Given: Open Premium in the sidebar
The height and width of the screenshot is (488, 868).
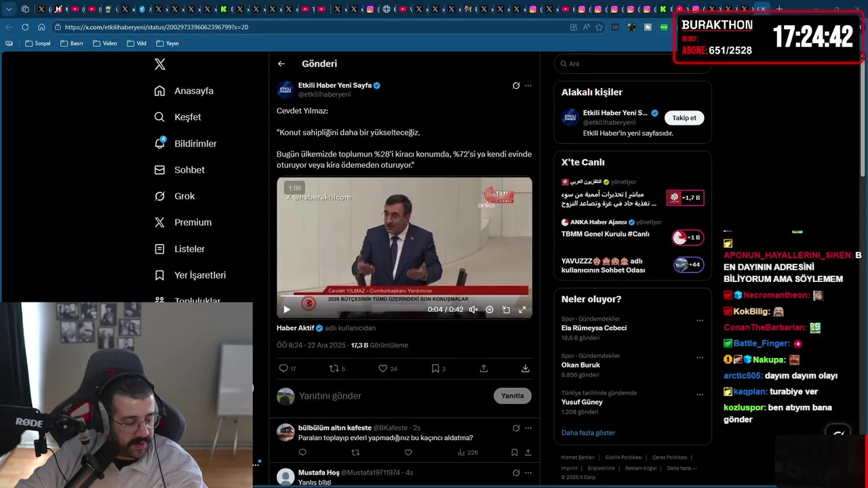Looking at the screenshot, I should tap(183, 222).
